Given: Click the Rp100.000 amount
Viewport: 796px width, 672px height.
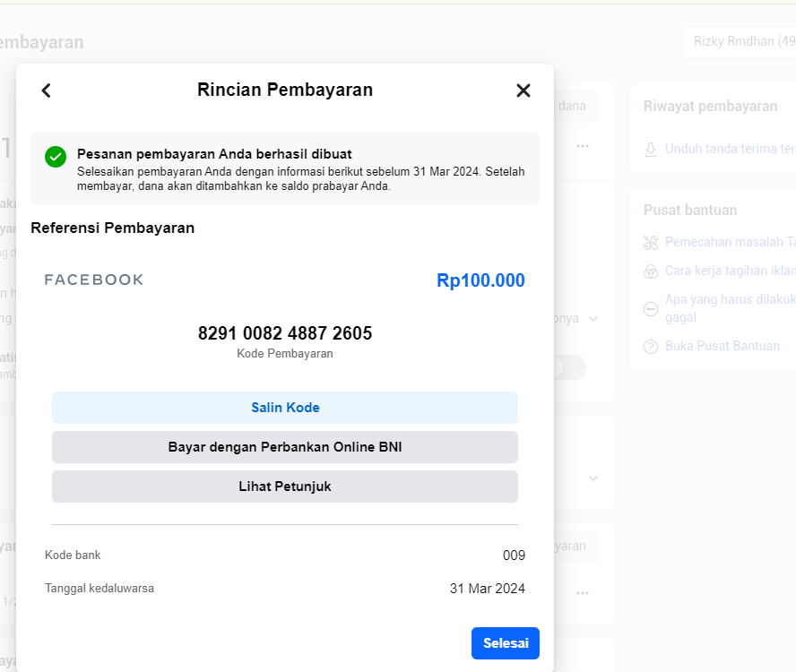Looking at the screenshot, I should click(x=480, y=280).
